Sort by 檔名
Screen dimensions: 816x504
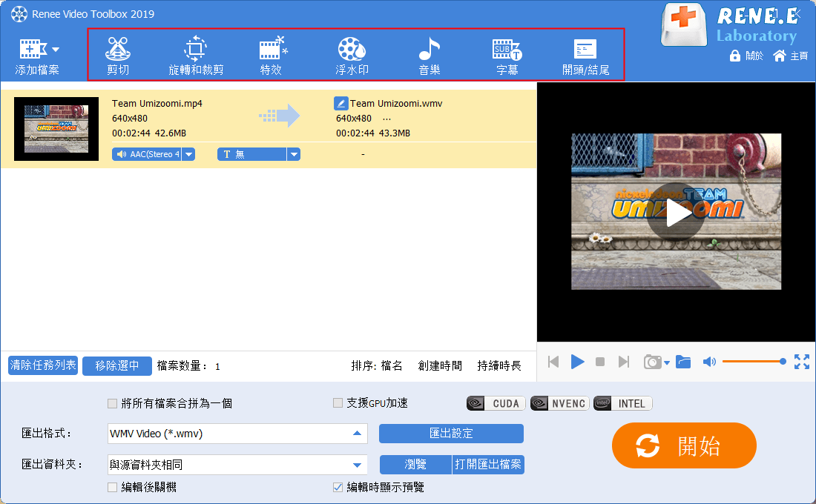(392, 365)
